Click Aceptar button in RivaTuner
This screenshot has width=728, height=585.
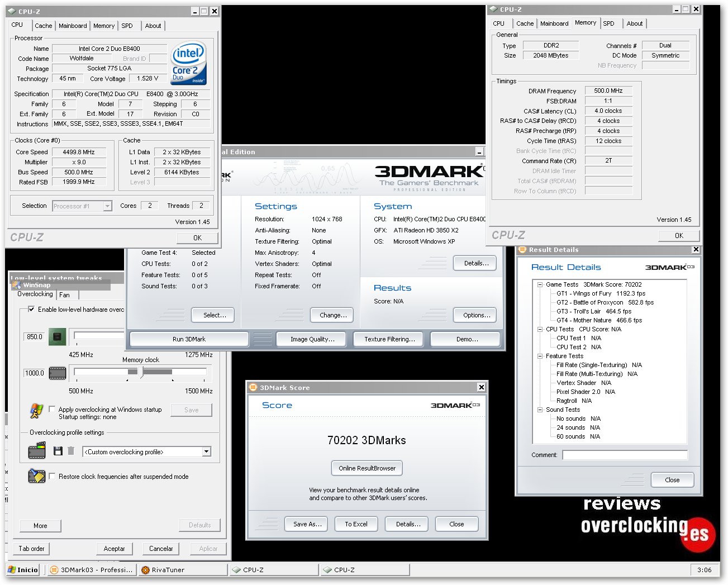click(x=114, y=549)
